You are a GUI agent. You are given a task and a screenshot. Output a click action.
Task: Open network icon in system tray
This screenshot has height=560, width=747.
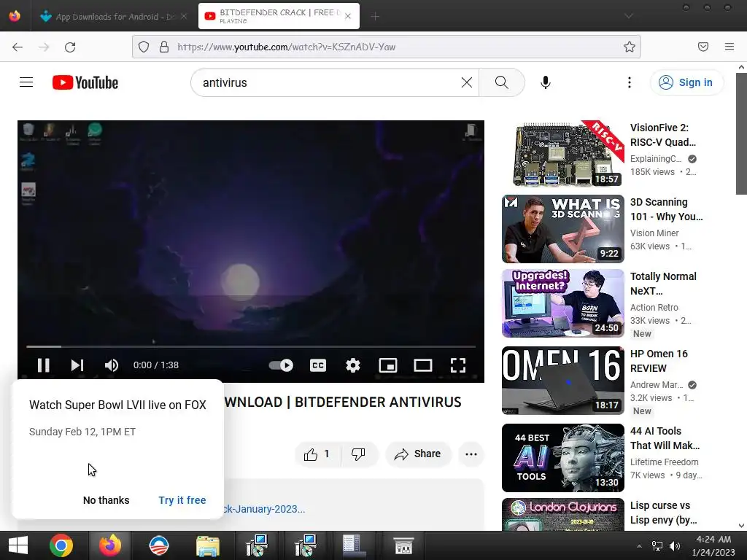click(x=657, y=545)
